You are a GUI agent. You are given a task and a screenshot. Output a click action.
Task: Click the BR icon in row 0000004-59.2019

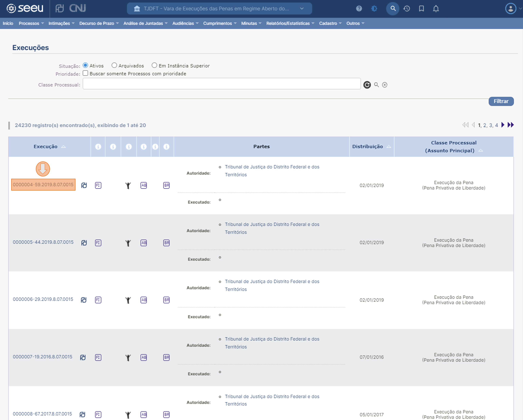tap(166, 185)
